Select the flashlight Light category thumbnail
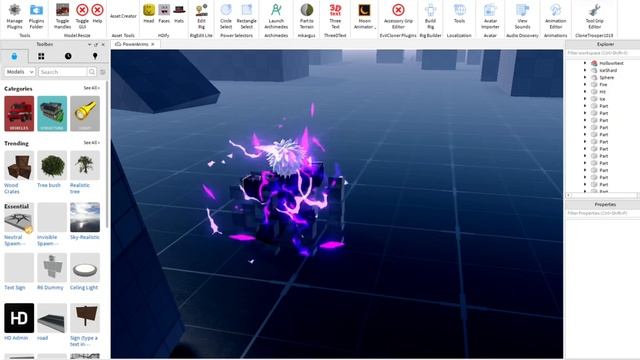640x360 pixels. coord(85,113)
